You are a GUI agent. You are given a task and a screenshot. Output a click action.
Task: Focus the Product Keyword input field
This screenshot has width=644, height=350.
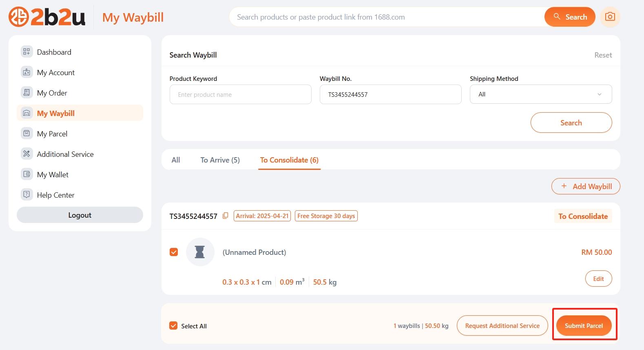pos(240,94)
